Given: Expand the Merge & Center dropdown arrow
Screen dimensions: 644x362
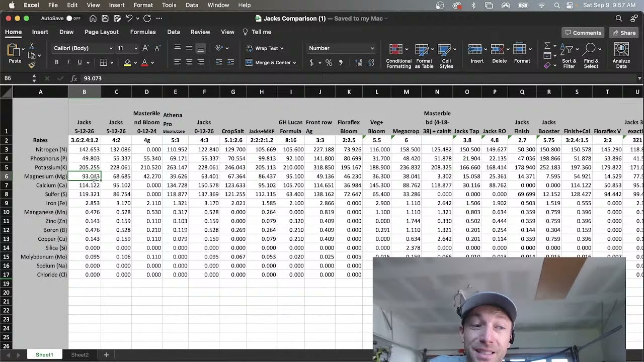Looking at the screenshot, I should click(294, 63).
